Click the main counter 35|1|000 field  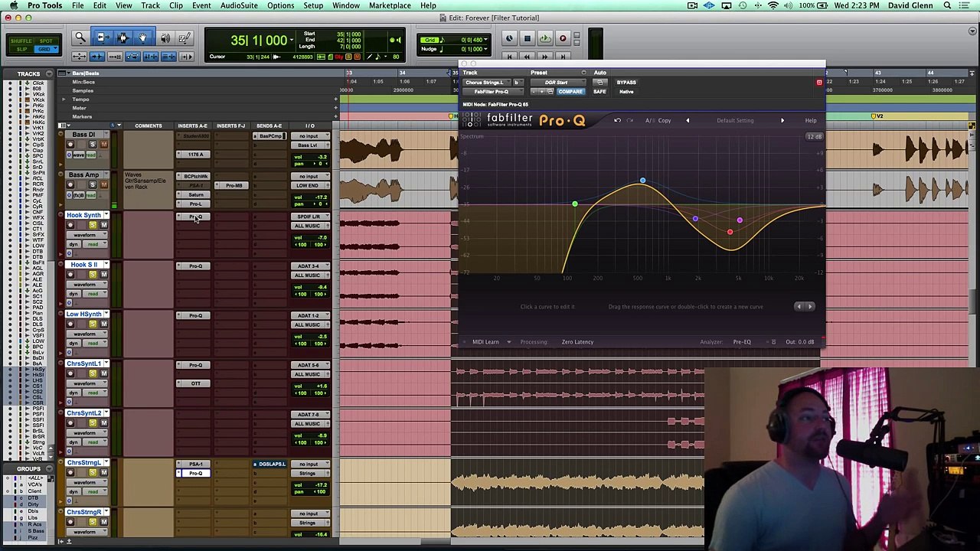point(258,41)
